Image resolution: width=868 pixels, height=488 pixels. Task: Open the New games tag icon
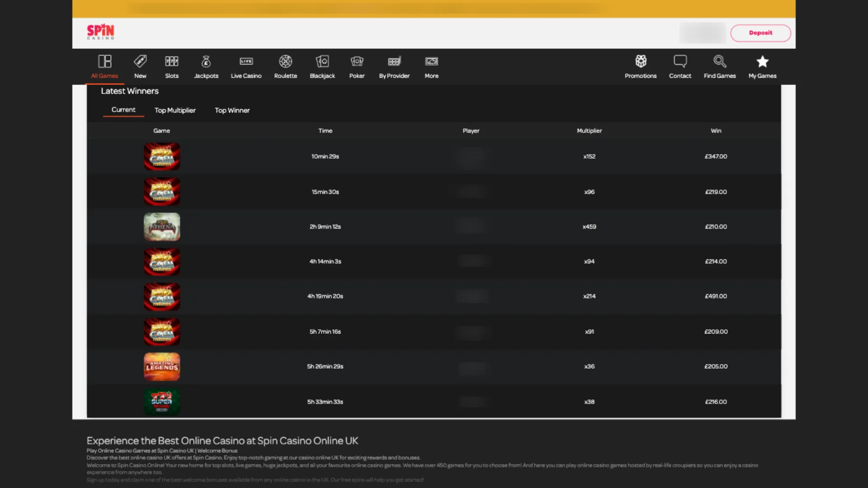[140, 61]
